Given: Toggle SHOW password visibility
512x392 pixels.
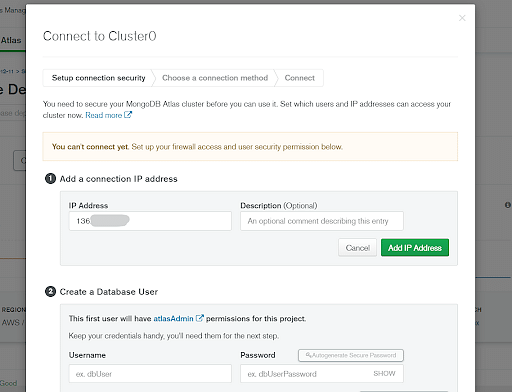Looking at the screenshot, I should pos(384,374).
